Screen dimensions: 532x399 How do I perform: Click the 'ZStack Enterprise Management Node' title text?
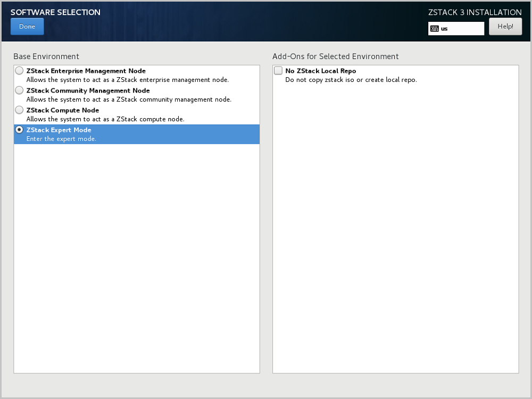(x=86, y=71)
